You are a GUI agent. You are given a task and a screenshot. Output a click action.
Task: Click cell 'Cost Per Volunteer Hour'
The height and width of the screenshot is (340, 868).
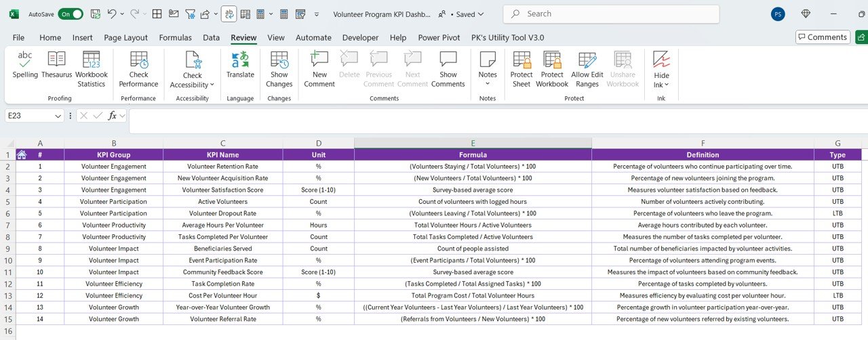223,296
